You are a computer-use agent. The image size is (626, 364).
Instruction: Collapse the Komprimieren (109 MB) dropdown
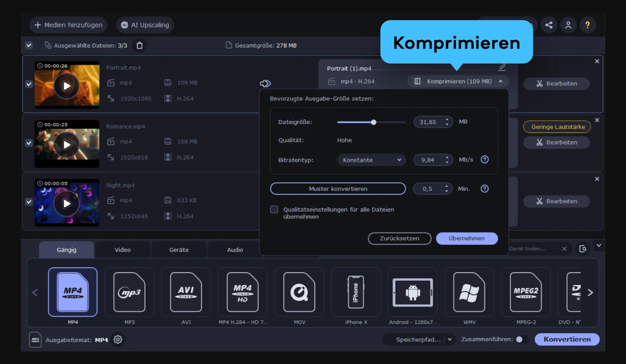(458, 81)
